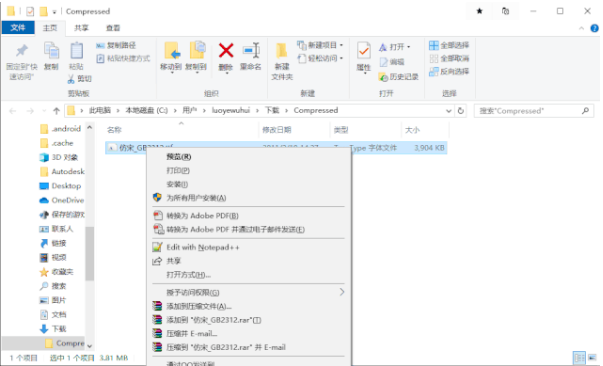Select OneDrive in the sidebar
This screenshot has width=603, height=366.
click(x=62, y=200)
